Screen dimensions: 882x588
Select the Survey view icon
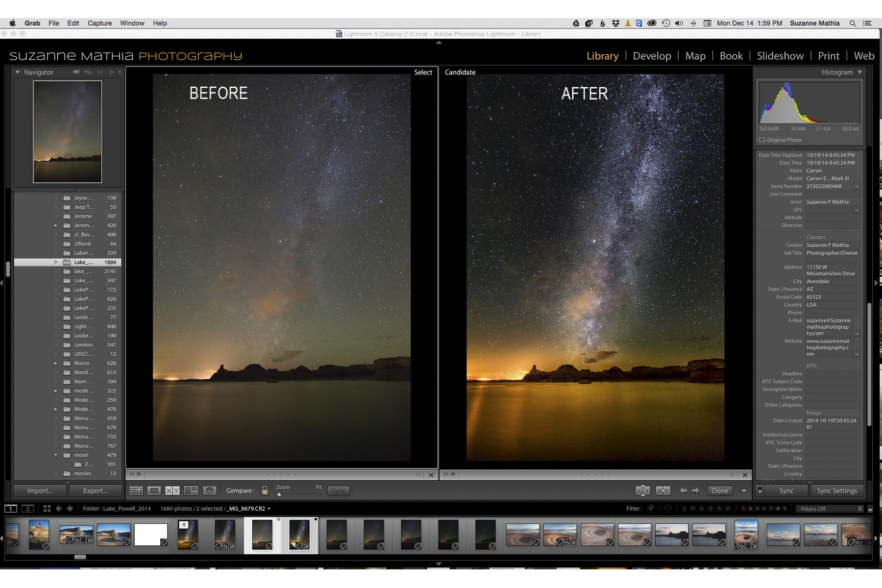click(191, 490)
